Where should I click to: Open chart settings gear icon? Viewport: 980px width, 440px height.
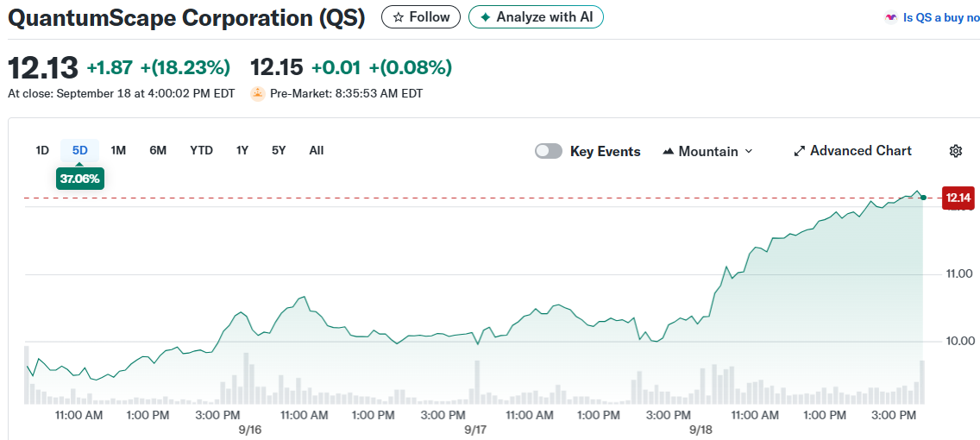(955, 151)
